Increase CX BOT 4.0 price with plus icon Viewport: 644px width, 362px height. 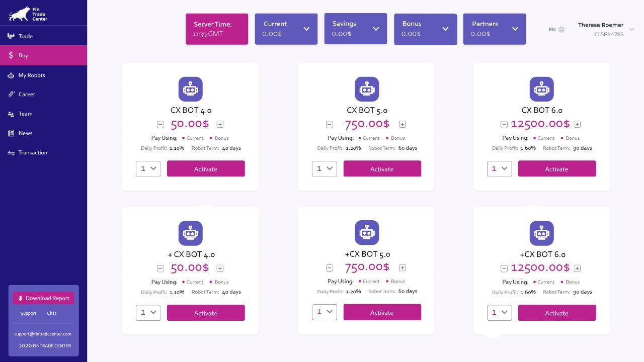(x=220, y=124)
